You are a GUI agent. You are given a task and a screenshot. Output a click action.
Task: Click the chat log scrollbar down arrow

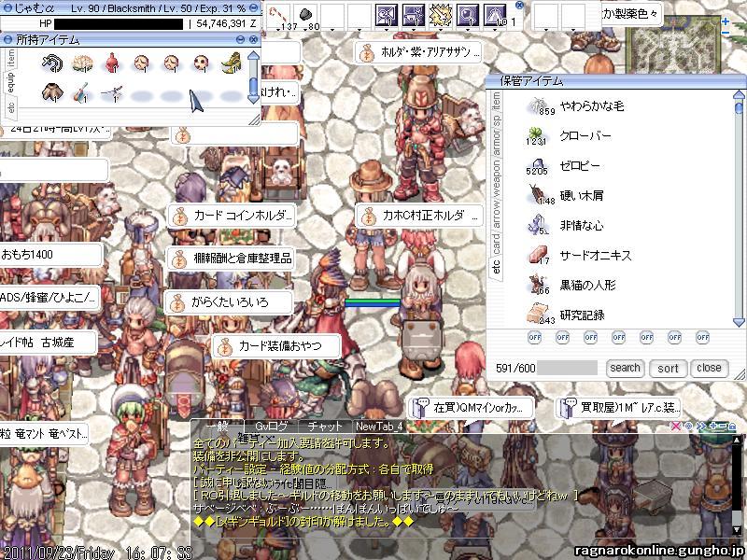[737, 529]
